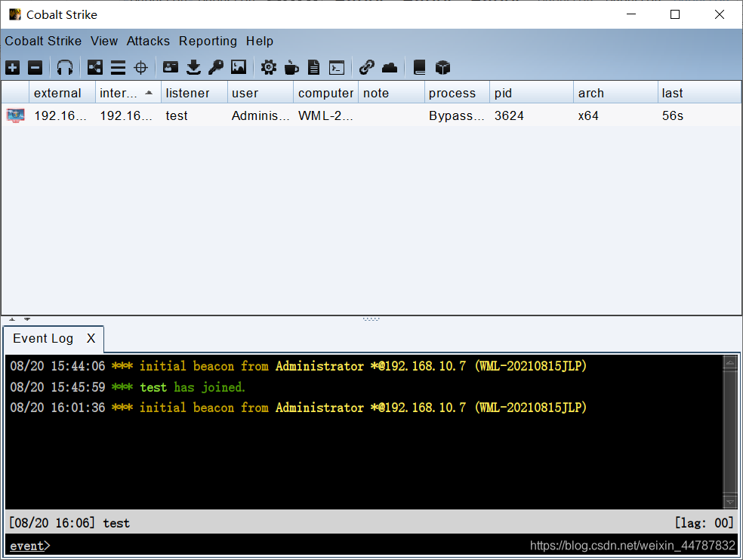Sort sessions by user column

click(x=261, y=93)
